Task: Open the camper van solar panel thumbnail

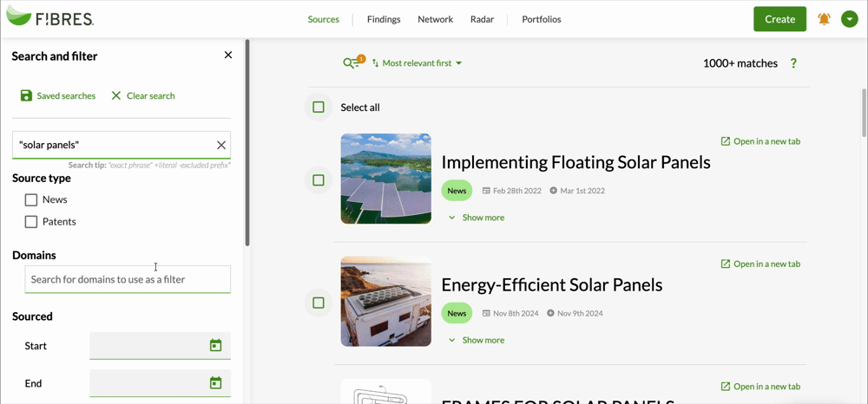Action: (386, 301)
